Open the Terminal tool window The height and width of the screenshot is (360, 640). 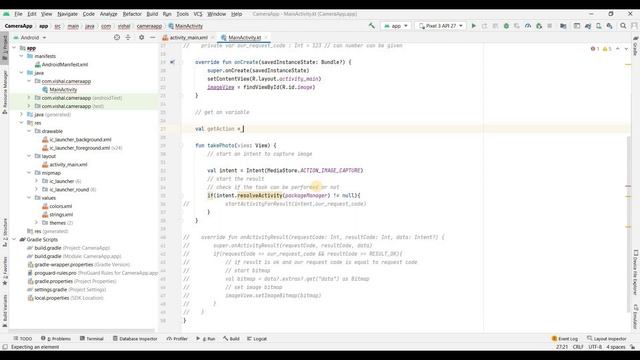[x=91, y=339]
